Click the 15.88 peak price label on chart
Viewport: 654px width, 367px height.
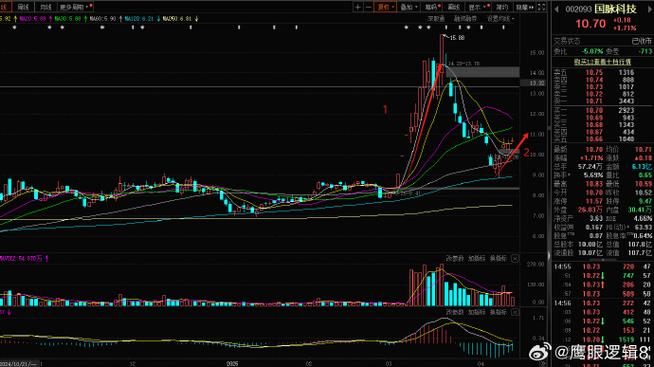(x=457, y=38)
